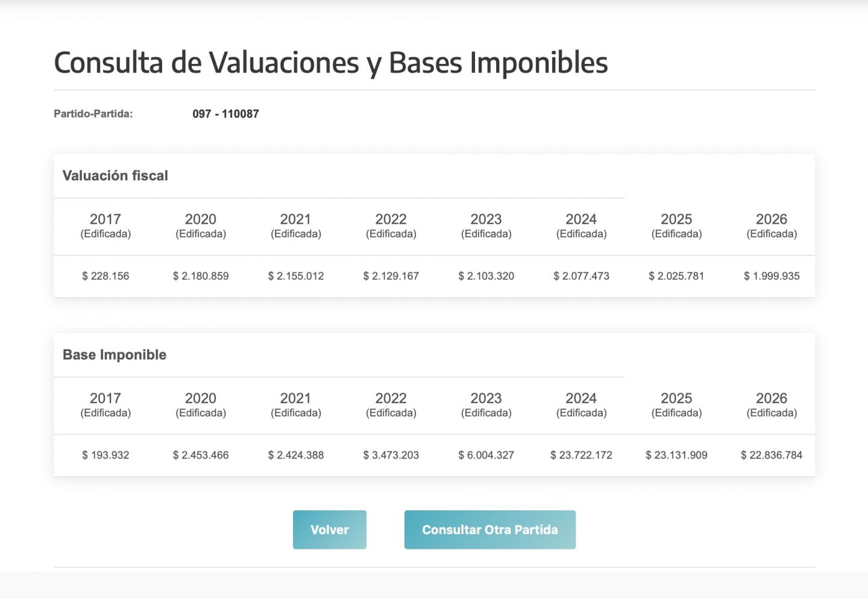
Task: Select the $ 2.025.781 valuation for 2025
Action: pyautogui.click(x=676, y=276)
